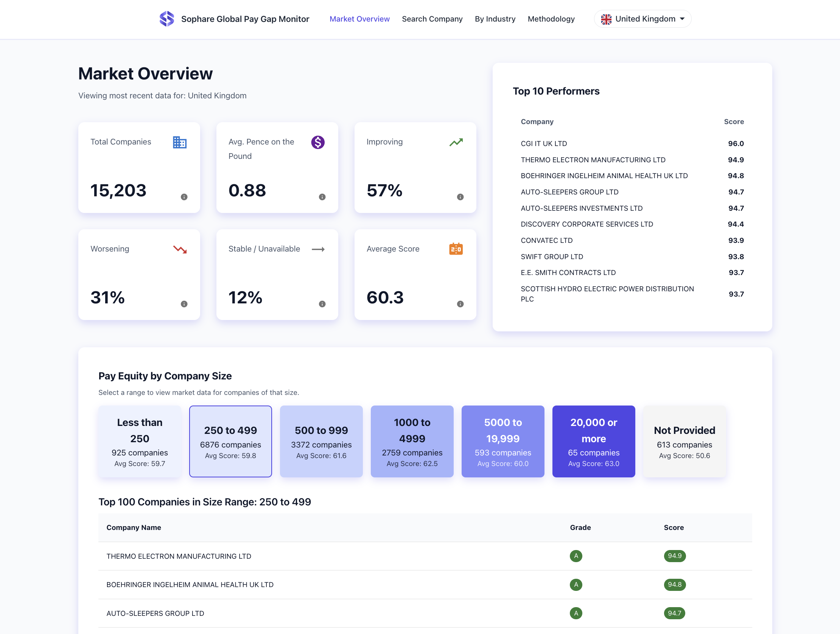The height and width of the screenshot is (634, 840).
Task: Click the right arrow icon on Stable/Unavailable card
Action: click(318, 249)
